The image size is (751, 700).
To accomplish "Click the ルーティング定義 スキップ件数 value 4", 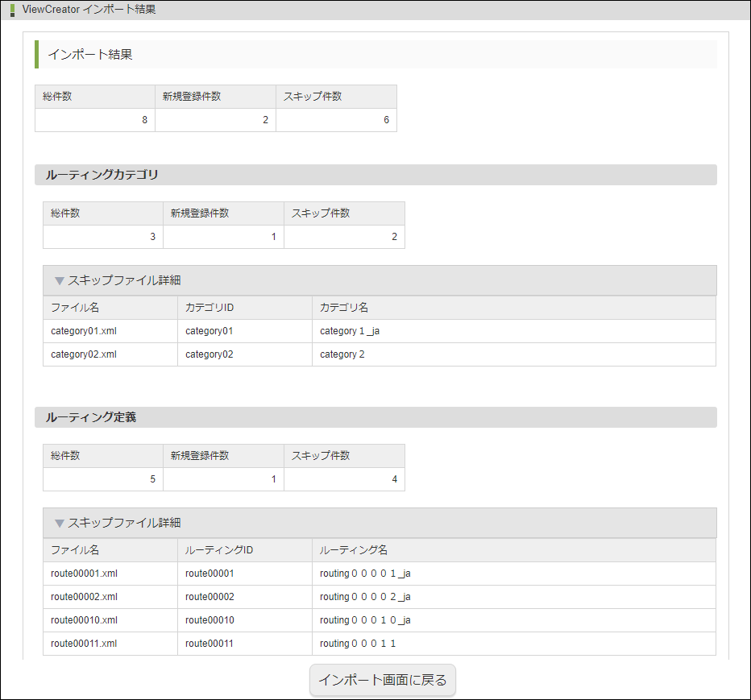I will tap(344, 478).
